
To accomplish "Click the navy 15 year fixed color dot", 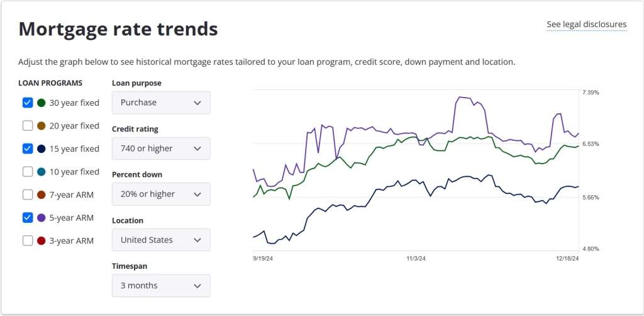I will (42, 149).
